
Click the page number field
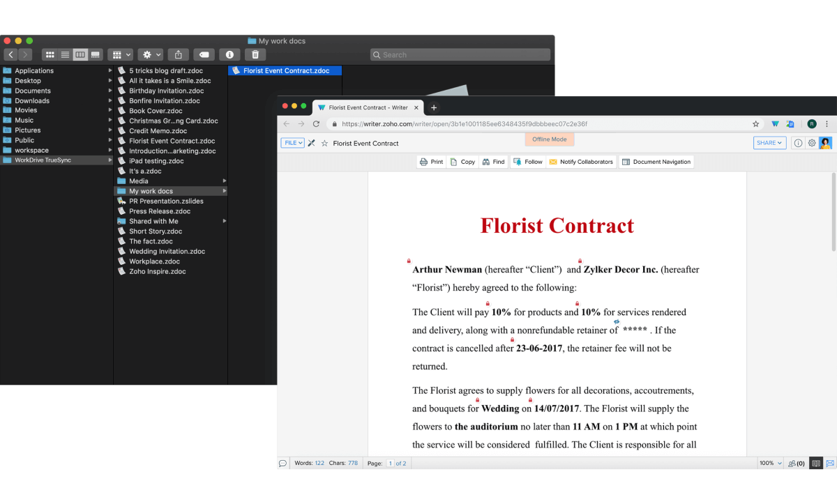[x=390, y=463]
